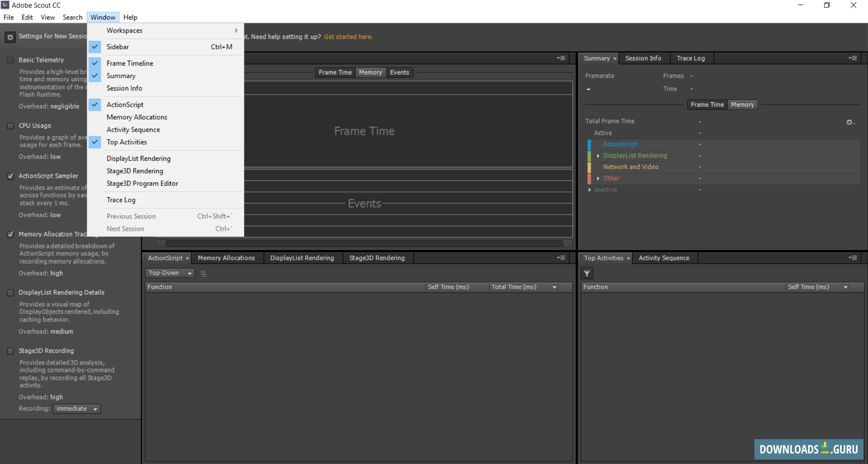This screenshot has height=464, width=868.
Task: Select DisplayList Rendering in the Window menu
Action: tap(166, 158)
